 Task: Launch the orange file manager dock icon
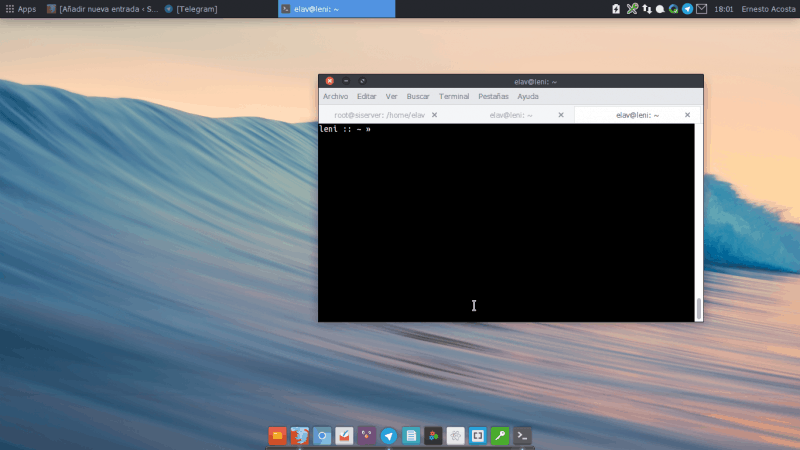coord(277,436)
